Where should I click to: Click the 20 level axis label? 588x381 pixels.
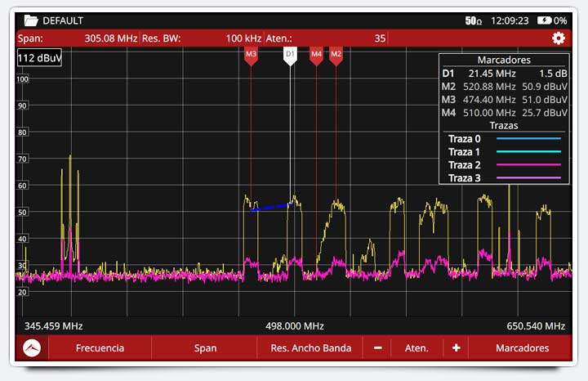[x=23, y=292]
